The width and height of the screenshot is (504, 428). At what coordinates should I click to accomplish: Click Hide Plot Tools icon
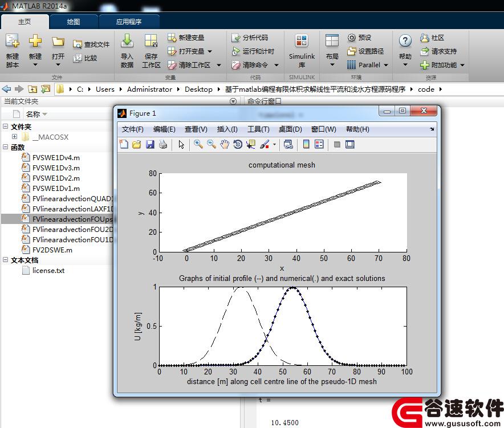[x=337, y=144]
